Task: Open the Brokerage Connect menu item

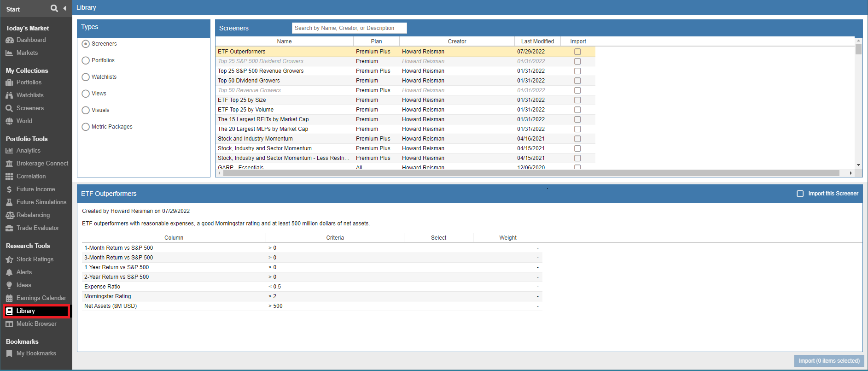Action: pos(42,164)
